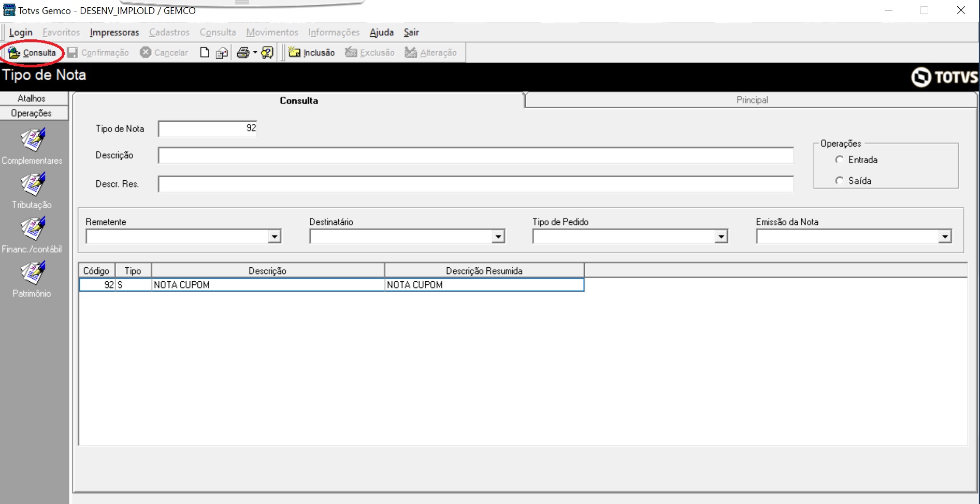Viewport: 980px width, 504px height.
Task: Click the Alteração toolbar button
Action: [431, 52]
